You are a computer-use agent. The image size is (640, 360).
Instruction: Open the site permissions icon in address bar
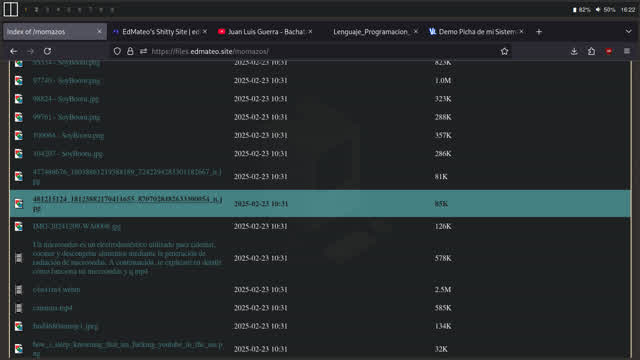(x=143, y=51)
